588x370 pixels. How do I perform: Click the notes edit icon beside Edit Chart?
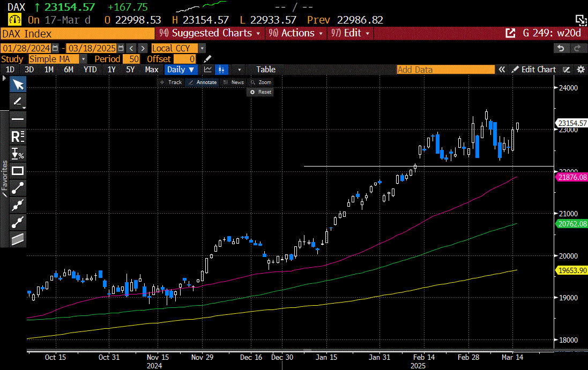pos(567,70)
